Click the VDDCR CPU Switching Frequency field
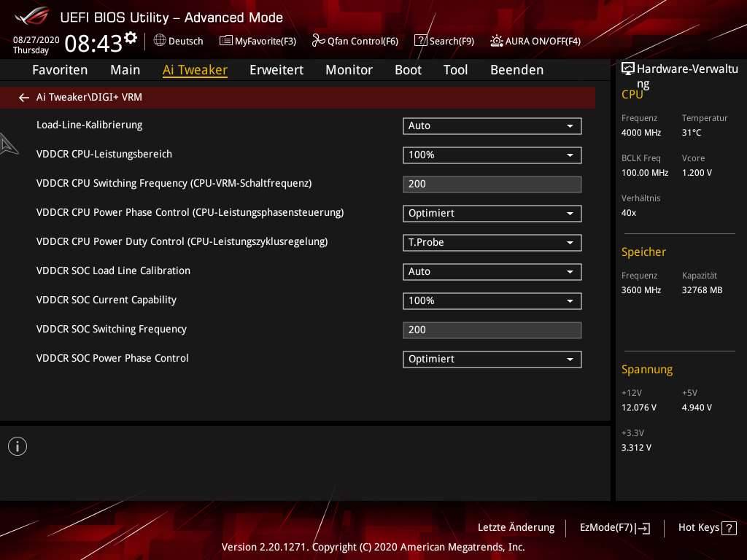The height and width of the screenshot is (560, 747). click(x=492, y=184)
